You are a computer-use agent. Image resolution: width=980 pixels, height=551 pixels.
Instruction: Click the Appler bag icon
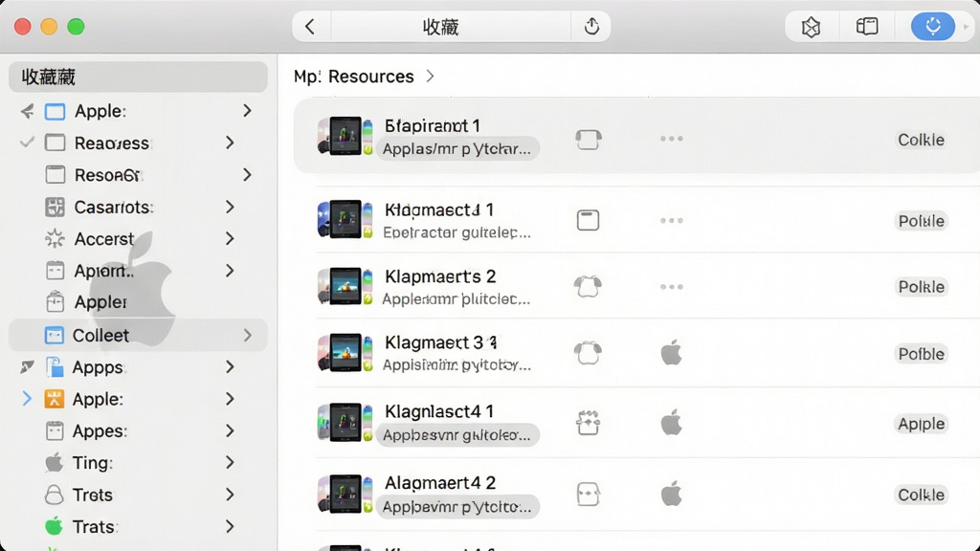point(55,301)
